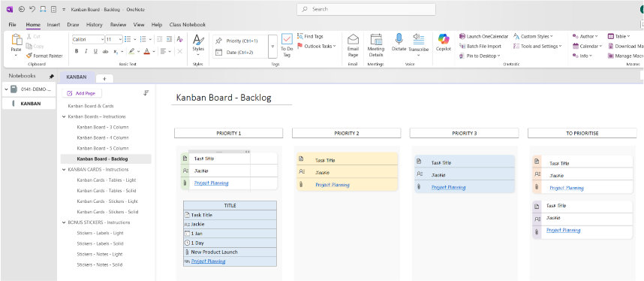The width and height of the screenshot is (644, 281).
Task: Open page Stickers - Notes - Light
Action: pyautogui.click(x=100, y=254)
